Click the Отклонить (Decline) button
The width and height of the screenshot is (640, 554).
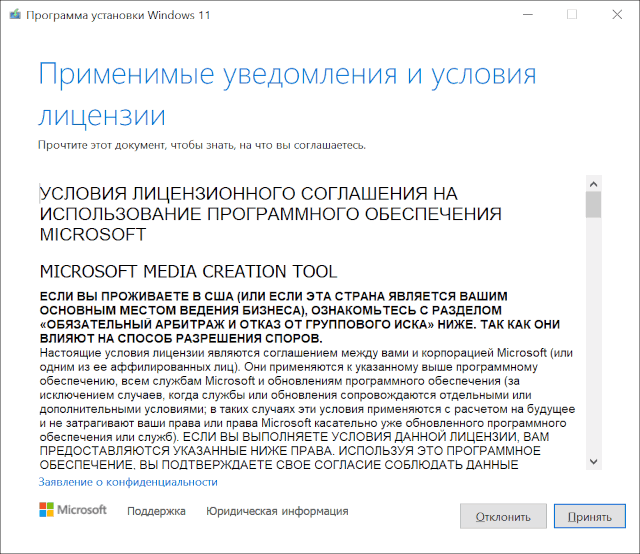point(503,516)
